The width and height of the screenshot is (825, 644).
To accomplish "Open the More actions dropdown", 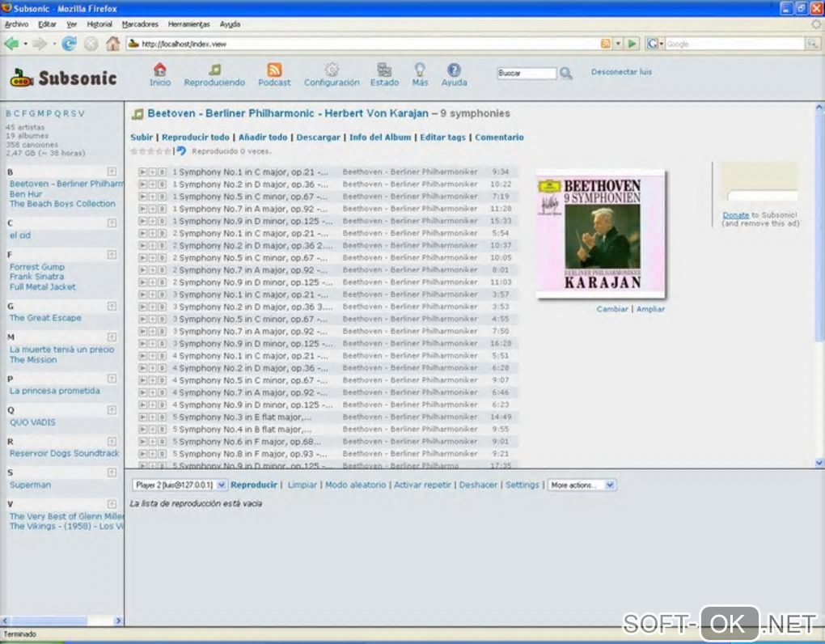I will coord(582,485).
